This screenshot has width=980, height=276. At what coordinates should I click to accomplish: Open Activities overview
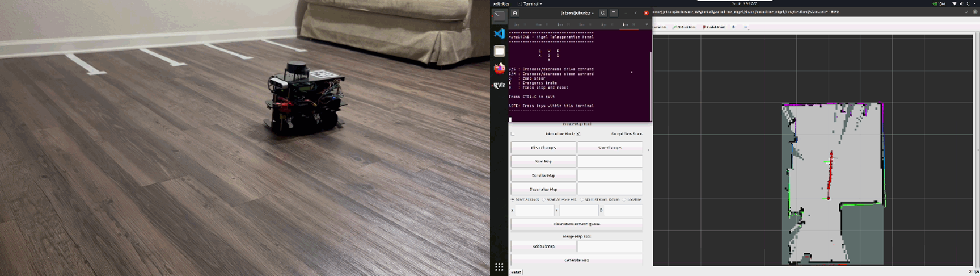coord(501,3)
